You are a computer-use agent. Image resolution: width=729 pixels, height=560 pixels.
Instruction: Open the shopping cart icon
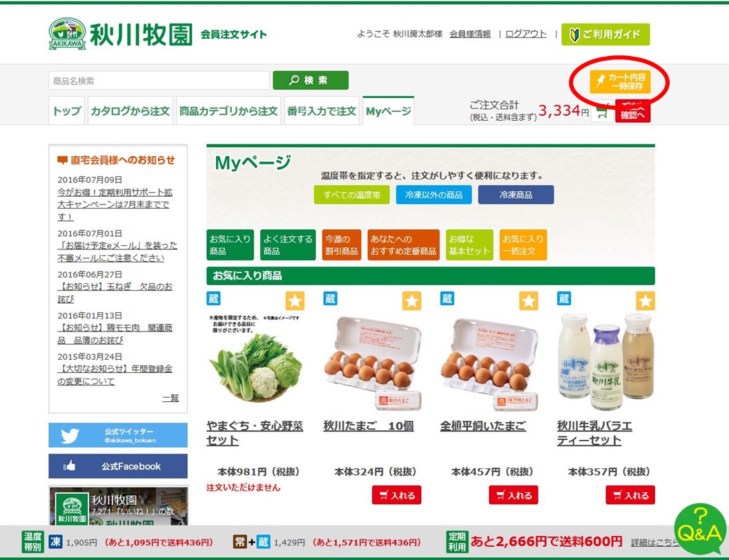603,113
